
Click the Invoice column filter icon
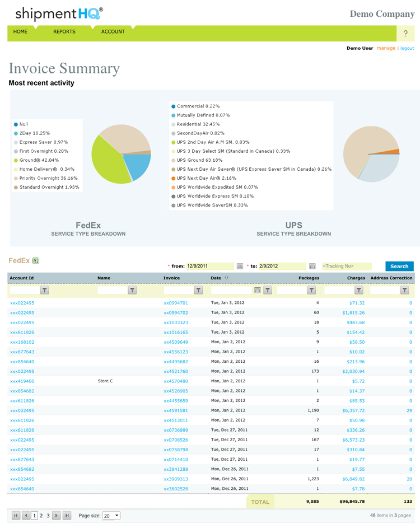pyautogui.click(x=199, y=290)
